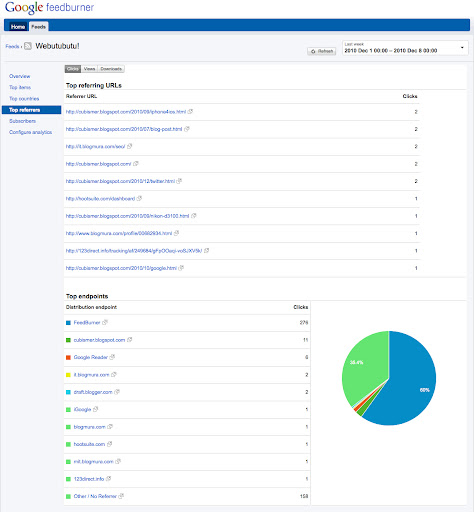This screenshot has height=512, width=474.
Task: Click external icon next to Google Reader endpoint
Action: [x=112, y=357]
